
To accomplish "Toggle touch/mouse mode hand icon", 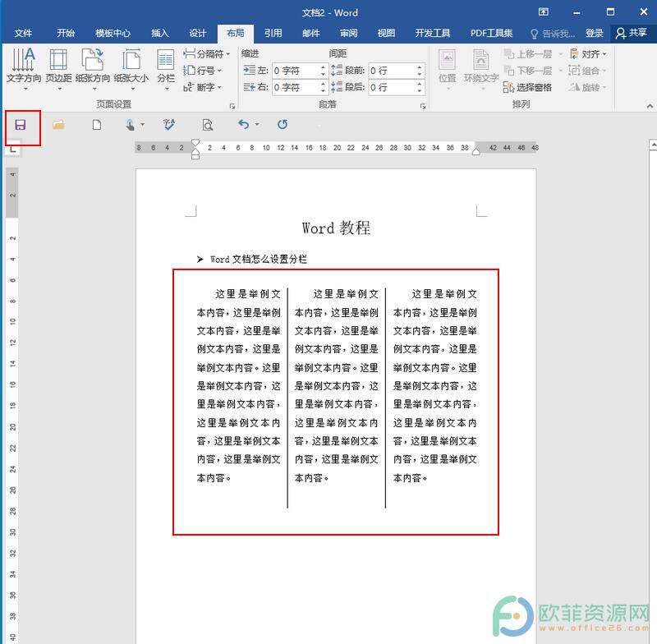I will point(131,124).
